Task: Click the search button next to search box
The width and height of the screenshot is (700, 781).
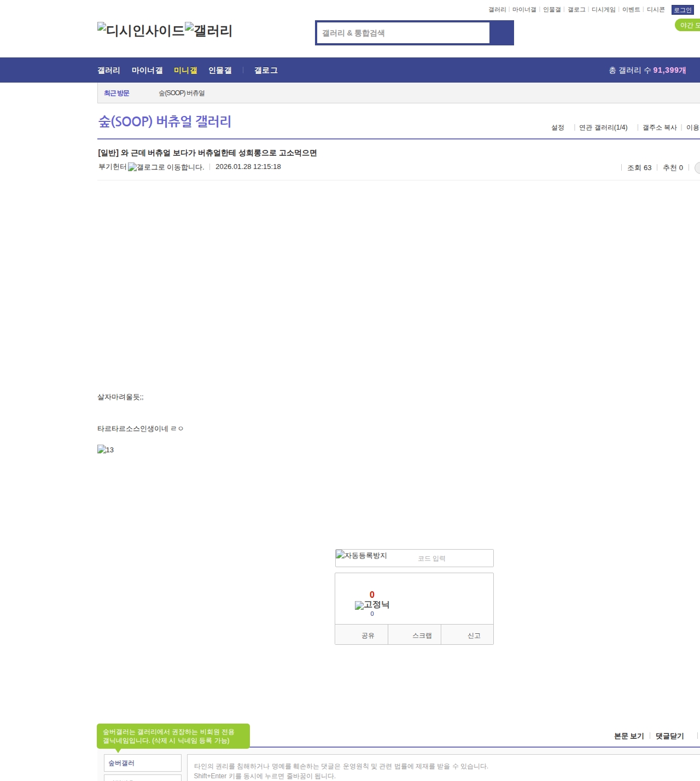Action: (x=501, y=33)
